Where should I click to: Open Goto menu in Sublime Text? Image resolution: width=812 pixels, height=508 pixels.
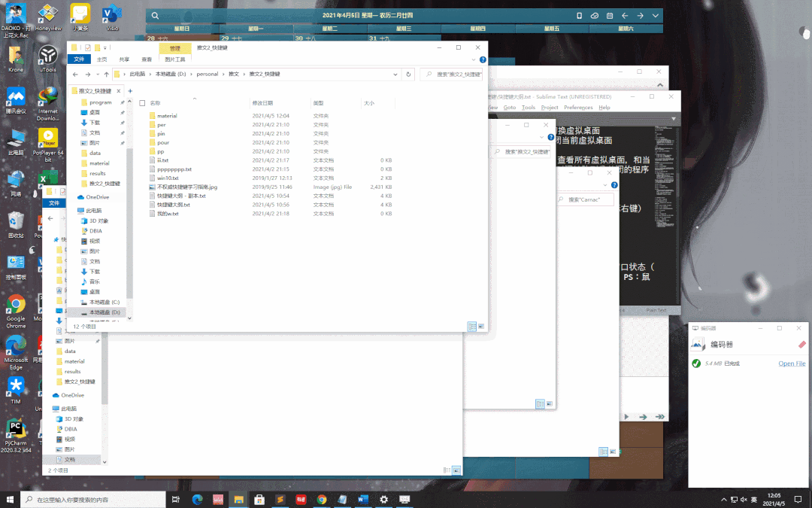tap(510, 108)
